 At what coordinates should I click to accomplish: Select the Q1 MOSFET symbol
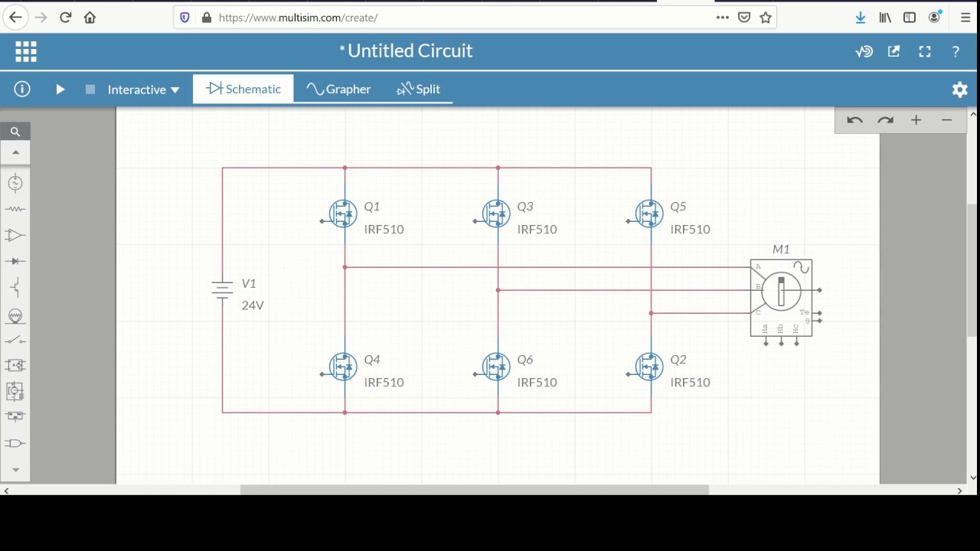click(x=342, y=214)
